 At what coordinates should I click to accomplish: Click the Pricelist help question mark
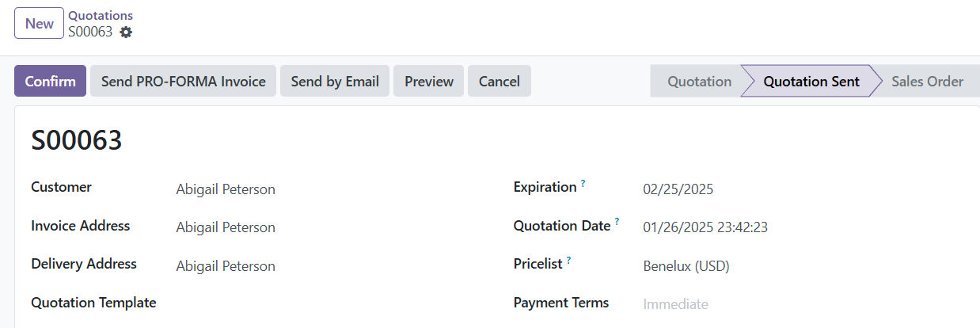pyautogui.click(x=568, y=260)
